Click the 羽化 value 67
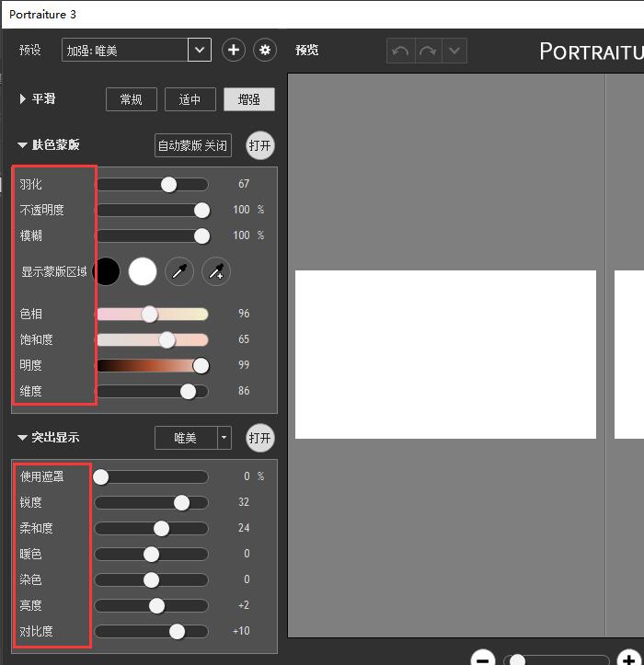 tap(244, 184)
